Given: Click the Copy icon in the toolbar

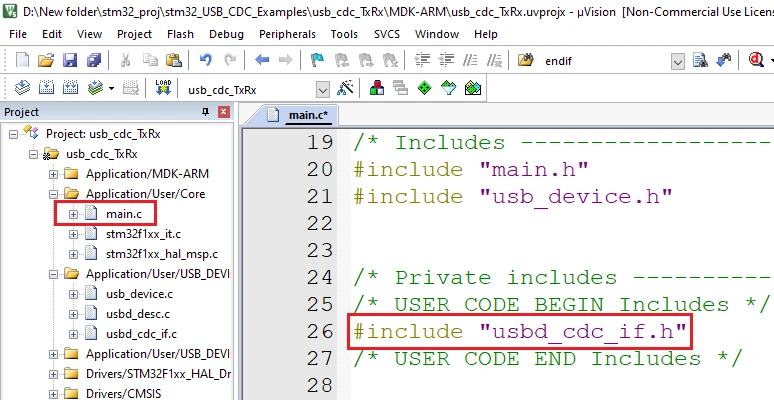Looking at the screenshot, I should [150, 60].
